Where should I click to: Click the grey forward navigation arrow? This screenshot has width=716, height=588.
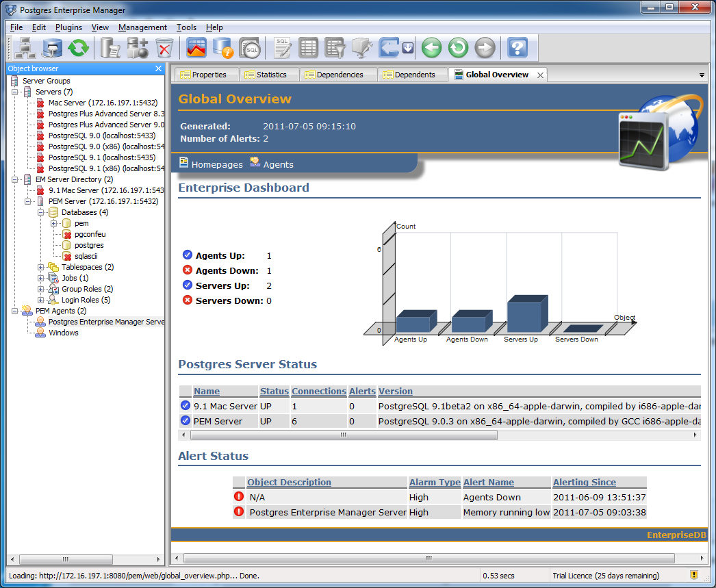(485, 48)
